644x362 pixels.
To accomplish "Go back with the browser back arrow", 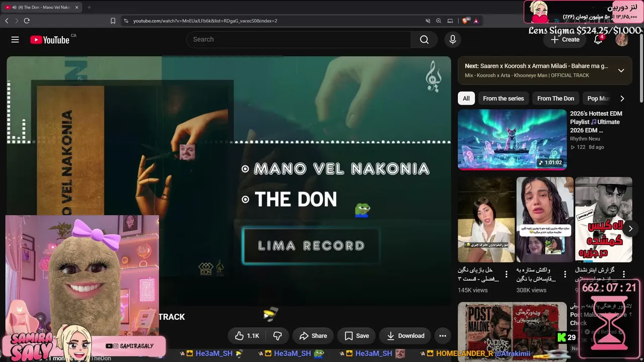I will click(x=7, y=21).
